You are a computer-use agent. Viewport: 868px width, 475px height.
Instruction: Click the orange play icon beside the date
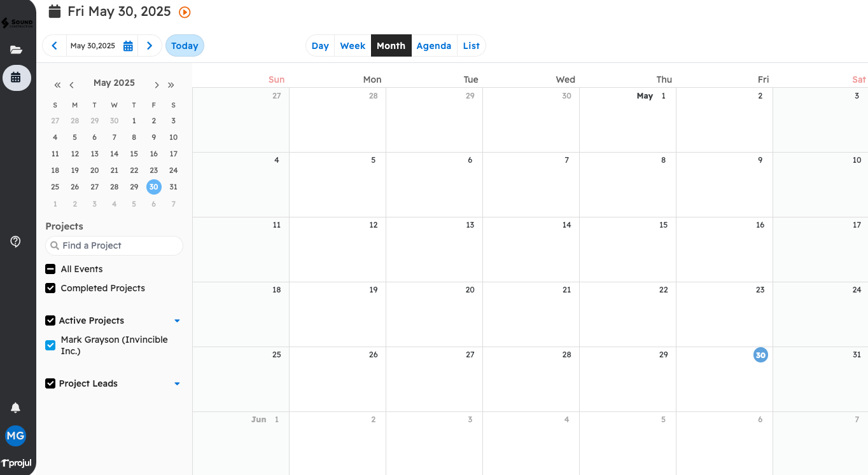click(185, 12)
